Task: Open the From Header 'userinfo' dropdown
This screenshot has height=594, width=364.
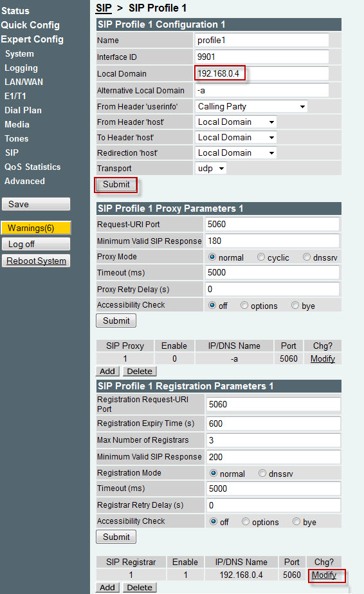Action: click(251, 106)
